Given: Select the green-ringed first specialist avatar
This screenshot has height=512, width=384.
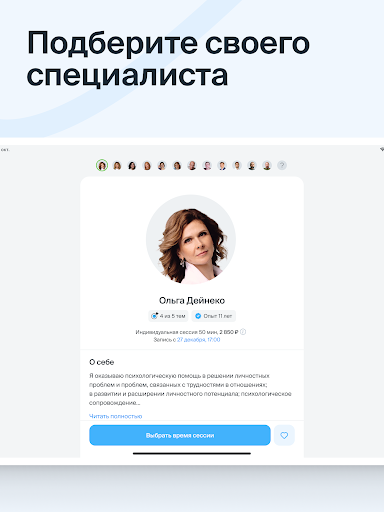Looking at the screenshot, I should point(102,165).
